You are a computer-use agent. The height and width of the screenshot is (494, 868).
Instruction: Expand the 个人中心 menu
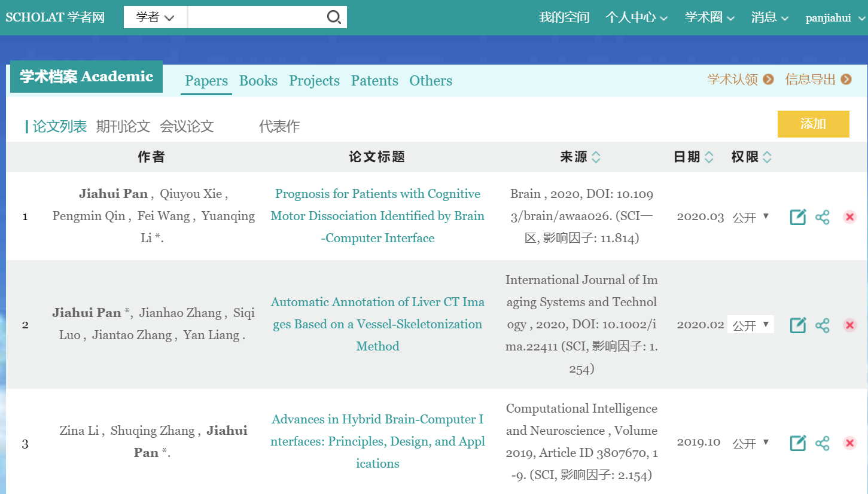tap(636, 17)
